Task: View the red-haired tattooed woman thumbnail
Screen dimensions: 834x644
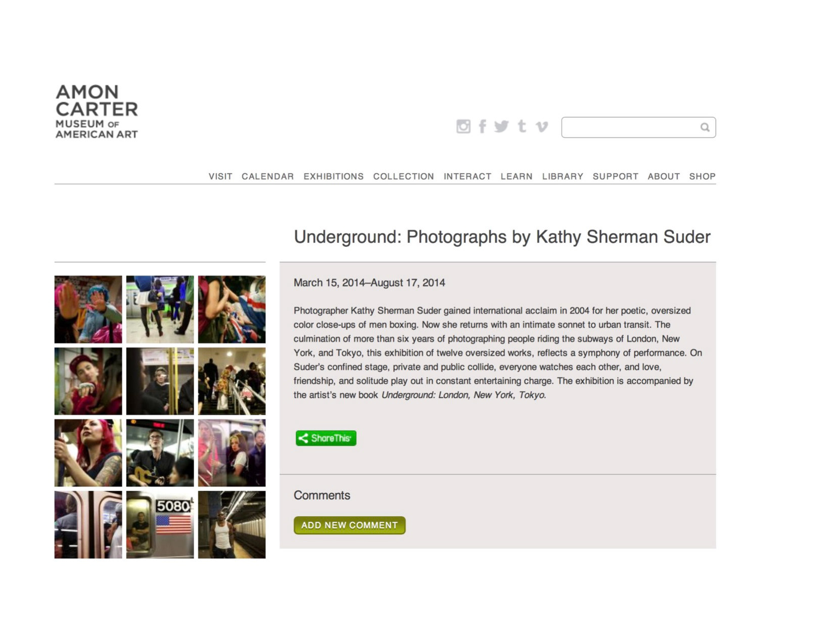Action: pos(88,453)
